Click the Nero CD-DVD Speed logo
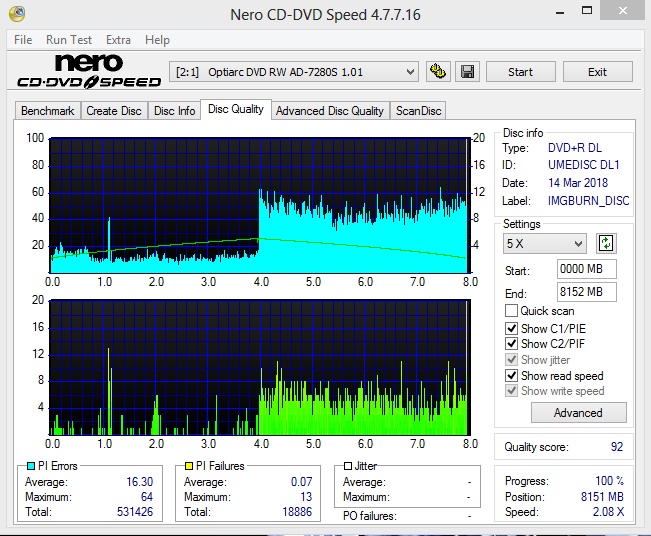 89,71
